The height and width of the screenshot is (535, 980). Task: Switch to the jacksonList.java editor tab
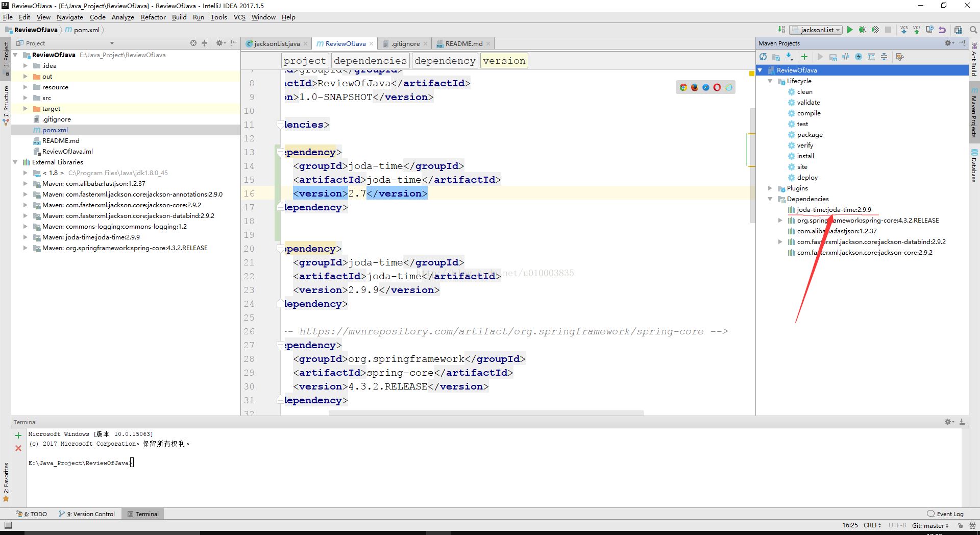(x=276, y=44)
